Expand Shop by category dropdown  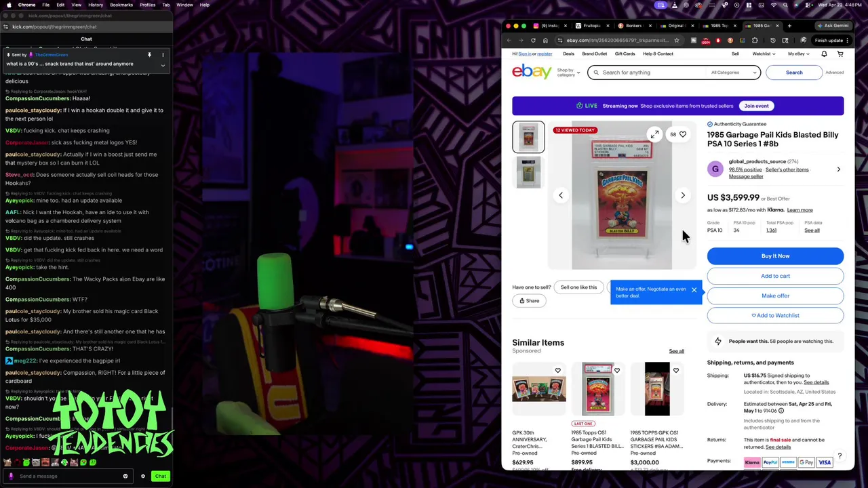point(568,72)
